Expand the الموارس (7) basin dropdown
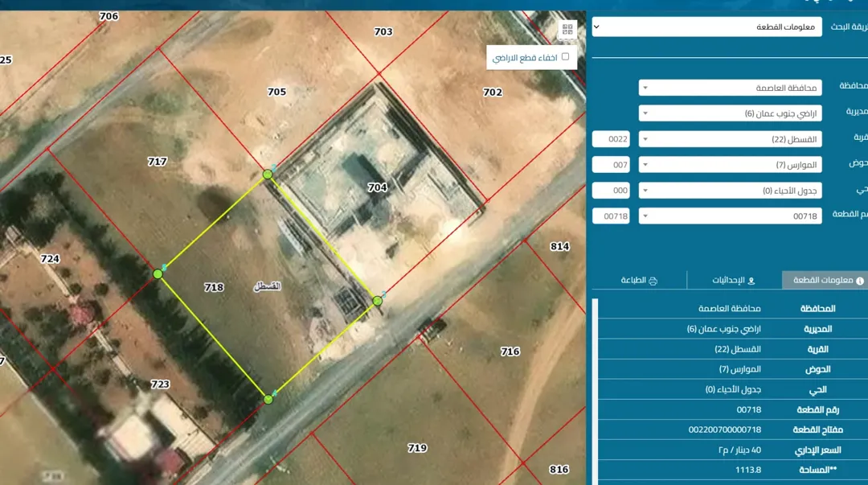 click(730, 165)
